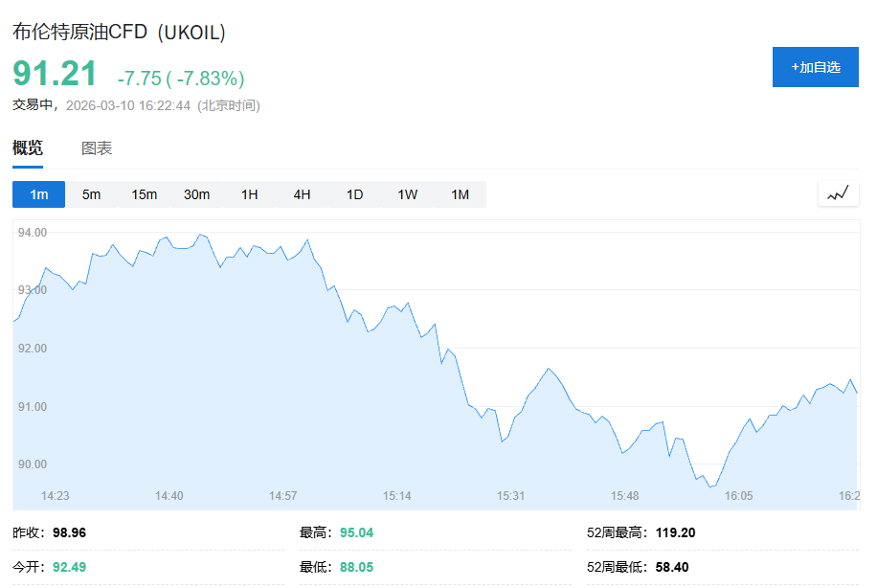Image resolution: width=877 pixels, height=588 pixels.
Task: Click the 布伦特原油CFD (UKOIL) title
Action: click(x=120, y=32)
